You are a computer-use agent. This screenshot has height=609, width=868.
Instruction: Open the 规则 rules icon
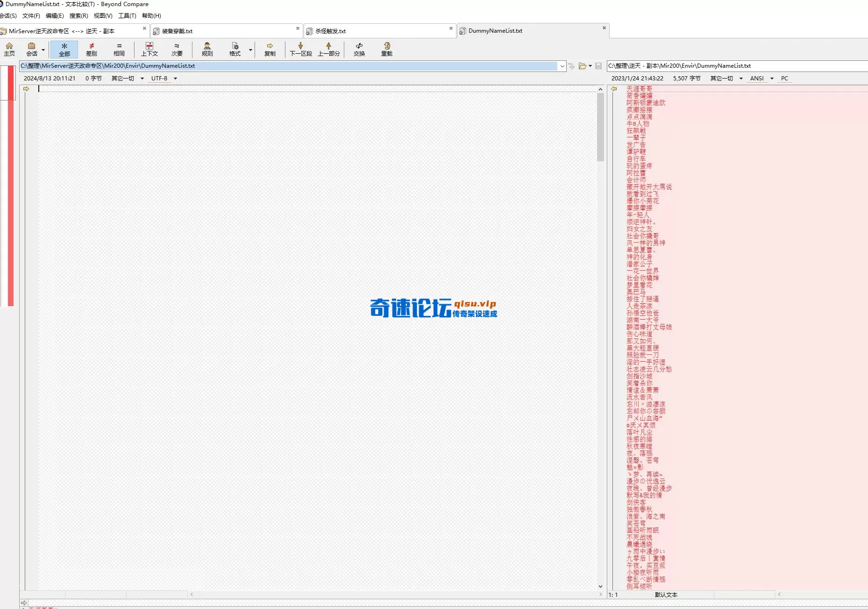coord(207,49)
